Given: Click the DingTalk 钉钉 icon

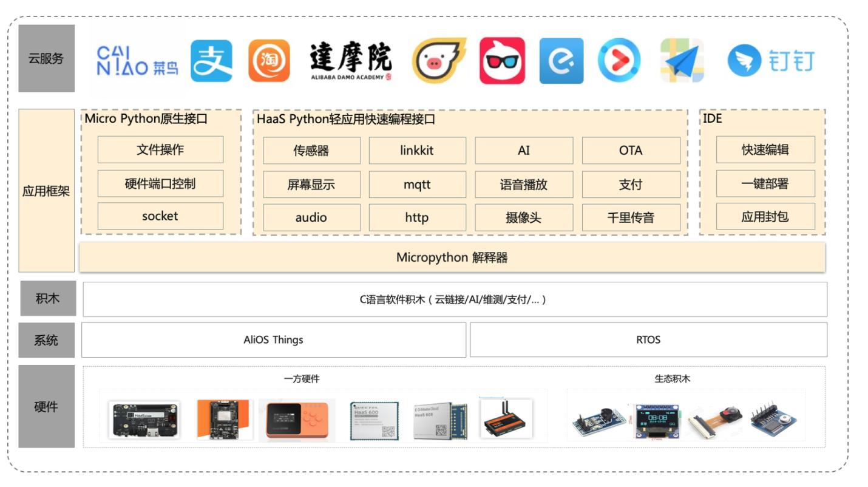Looking at the screenshot, I should (x=770, y=60).
